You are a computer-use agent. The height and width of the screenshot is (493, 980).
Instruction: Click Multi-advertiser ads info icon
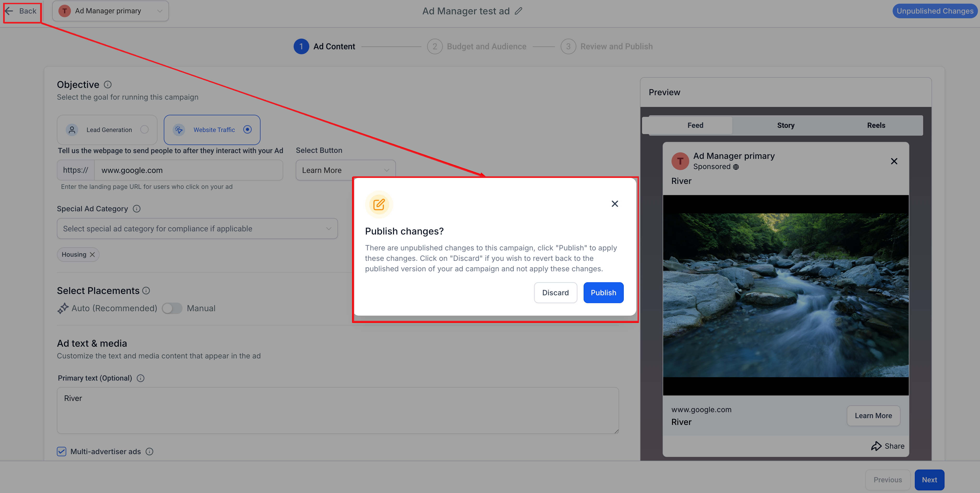click(x=149, y=452)
